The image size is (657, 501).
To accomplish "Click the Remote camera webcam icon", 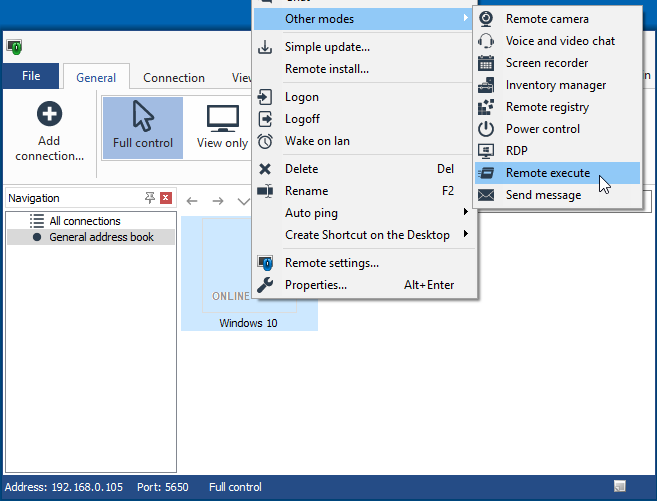I will tap(486, 19).
